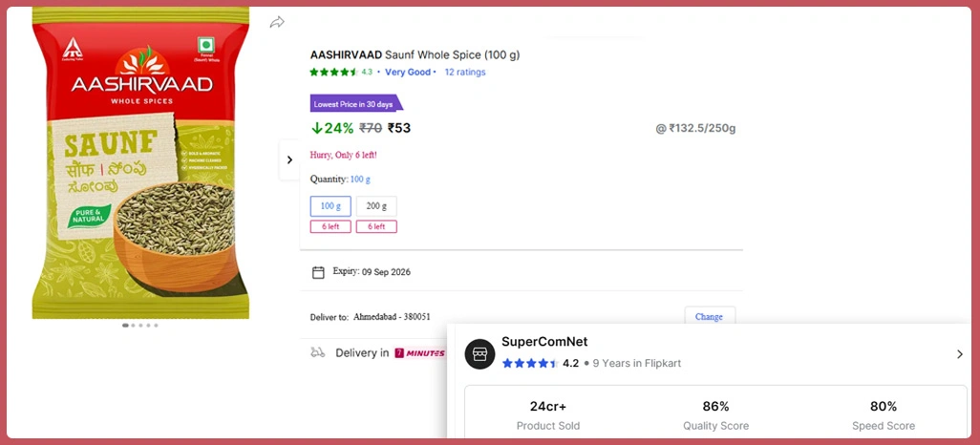
Task: Open the SuperComNet seller name
Action: pyautogui.click(x=544, y=342)
